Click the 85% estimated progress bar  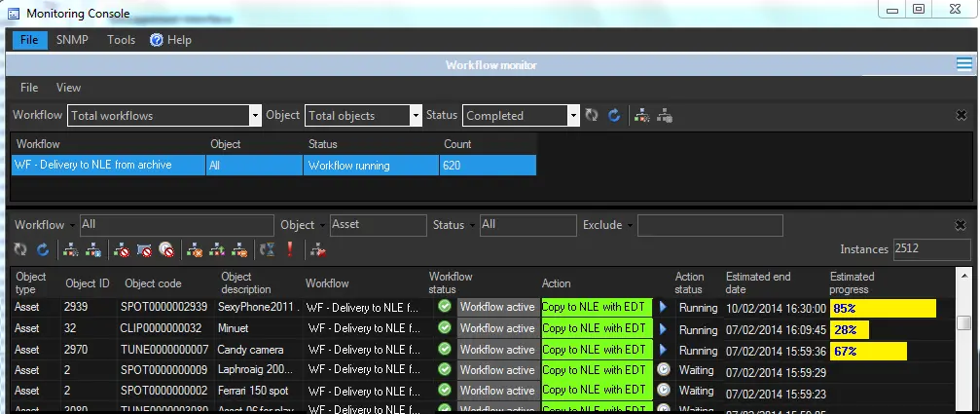(x=883, y=308)
